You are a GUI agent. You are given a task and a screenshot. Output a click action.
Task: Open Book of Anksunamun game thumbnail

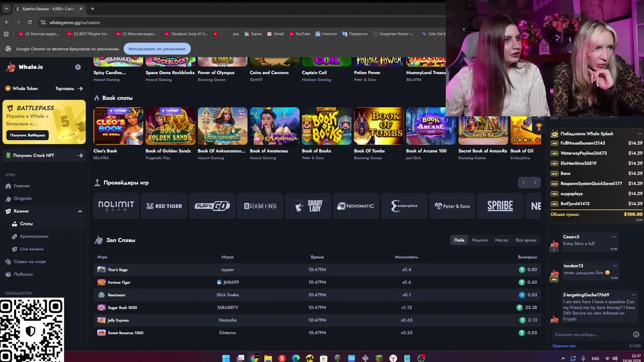[222, 126]
